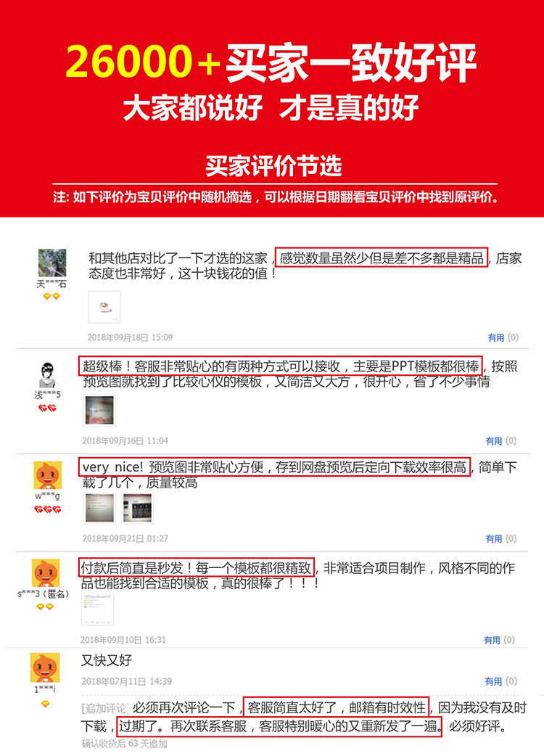The image size is (544, 756).
Task: Mark the 又快又好 review 有用
Action: [x=493, y=681]
